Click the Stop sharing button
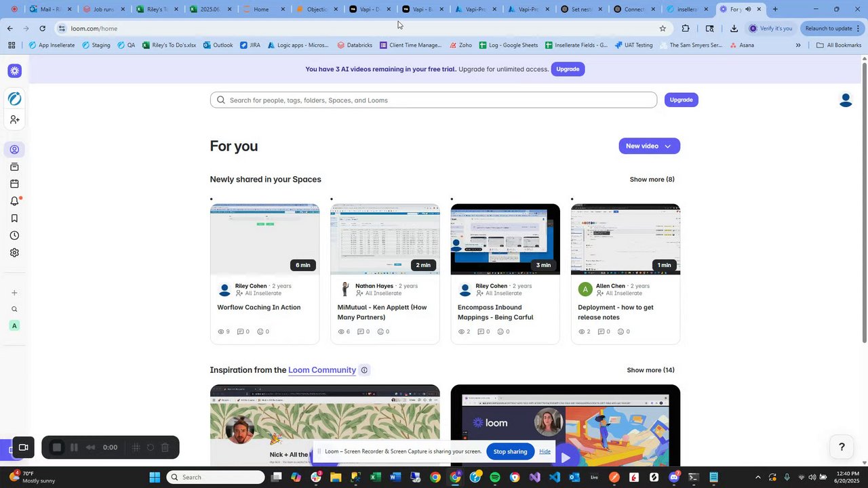This screenshot has width=868, height=488. 510,451
